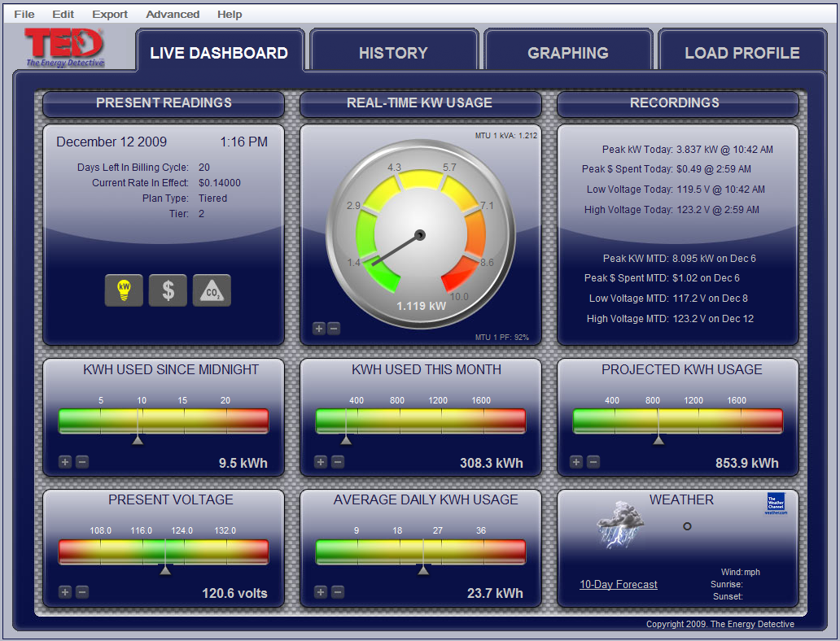Image resolution: width=840 pixels, height=641 pixels.
Task: Increase scale on KWH Used Since Midnight
Action: (x=65, y=462)
